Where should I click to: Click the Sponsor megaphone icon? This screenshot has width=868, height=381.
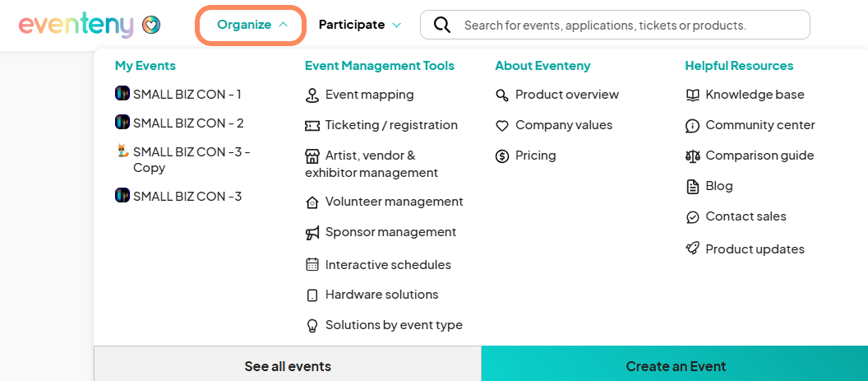tap(312, 233)
